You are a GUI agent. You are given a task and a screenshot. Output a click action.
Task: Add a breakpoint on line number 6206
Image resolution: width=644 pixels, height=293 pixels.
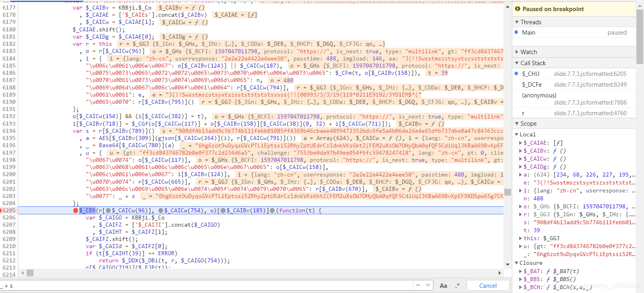tap(9, 217)
